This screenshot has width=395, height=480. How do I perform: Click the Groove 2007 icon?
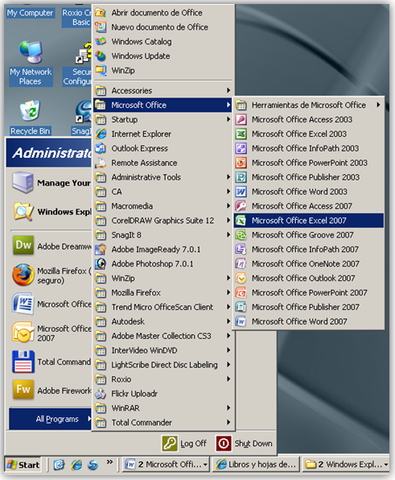tap(241, 235)
